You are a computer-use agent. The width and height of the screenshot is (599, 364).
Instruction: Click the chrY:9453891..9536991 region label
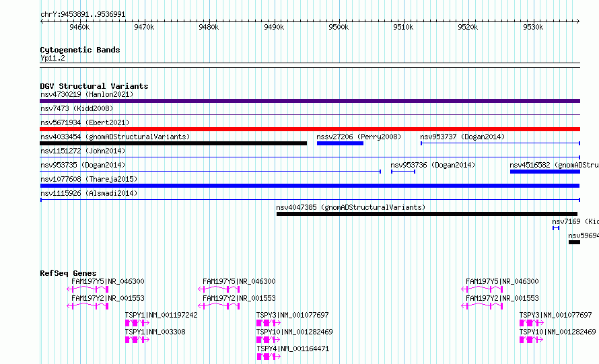click(x=83, y=15)
